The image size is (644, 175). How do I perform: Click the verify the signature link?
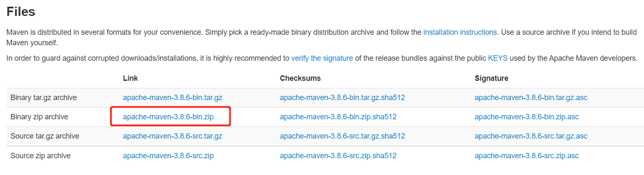[x=322, y=58]
